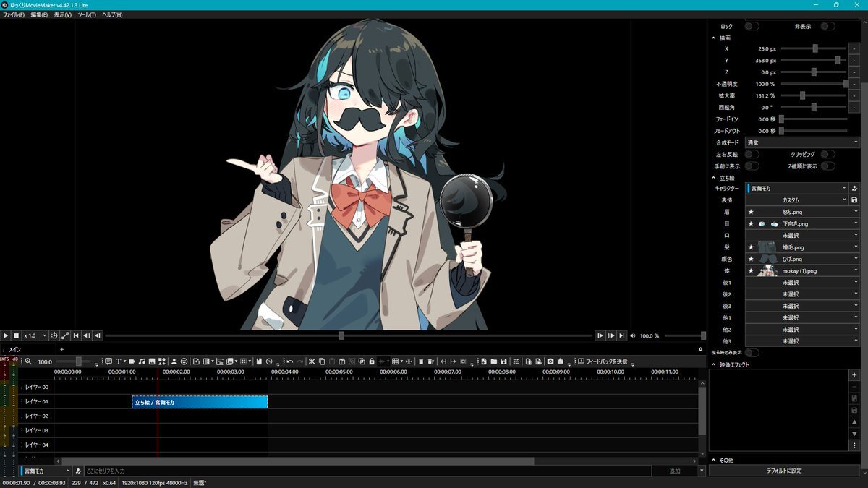The height and width of the screenshot is (488, 868).
Task: Copy the selected item using the copy icon
Action: [322, 361]
